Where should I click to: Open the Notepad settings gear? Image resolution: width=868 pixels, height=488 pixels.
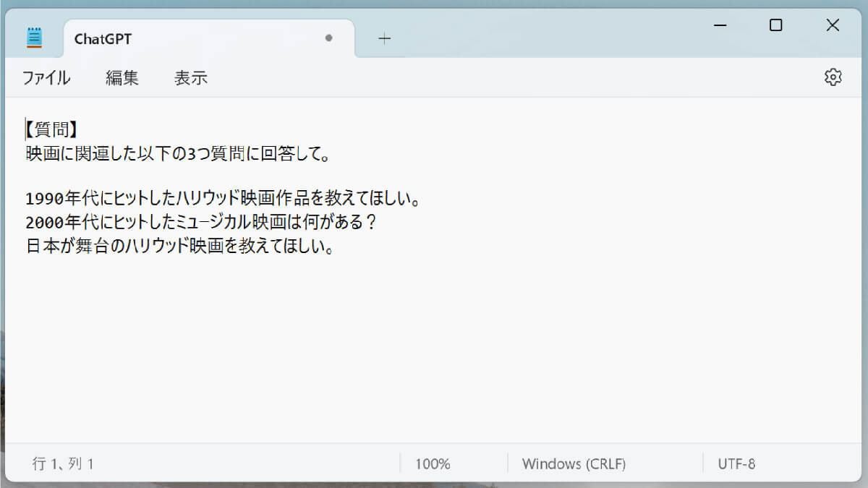coord(833,77)
